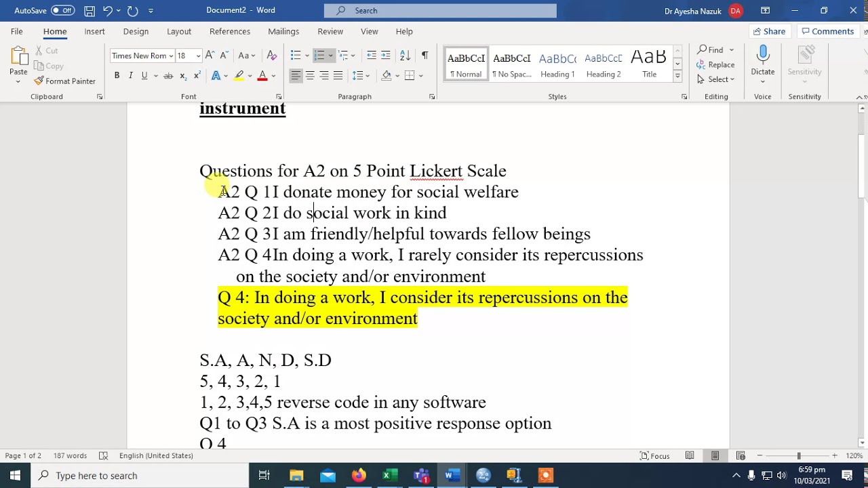Image resolution: width=868 pixels, height=488 pixels.
Task: Switch to the Review tab
Action: point(330,31)
